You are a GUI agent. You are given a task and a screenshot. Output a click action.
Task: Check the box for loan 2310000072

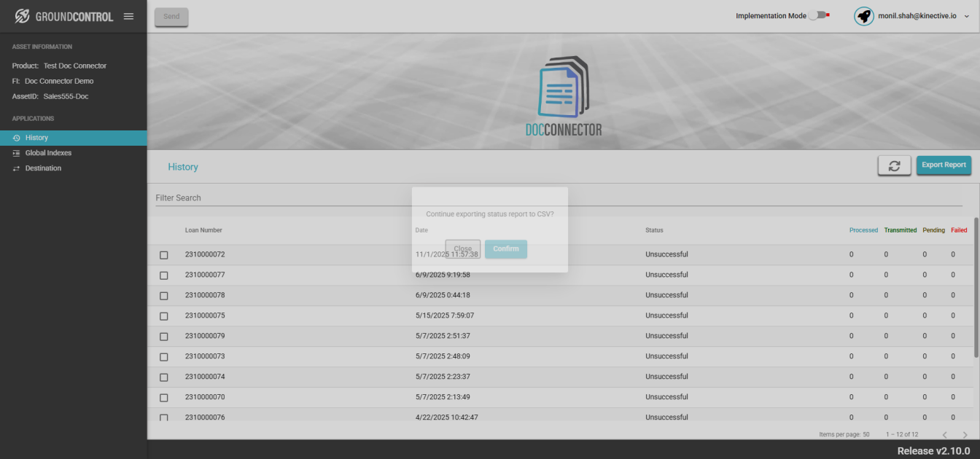tap(163, 255)
